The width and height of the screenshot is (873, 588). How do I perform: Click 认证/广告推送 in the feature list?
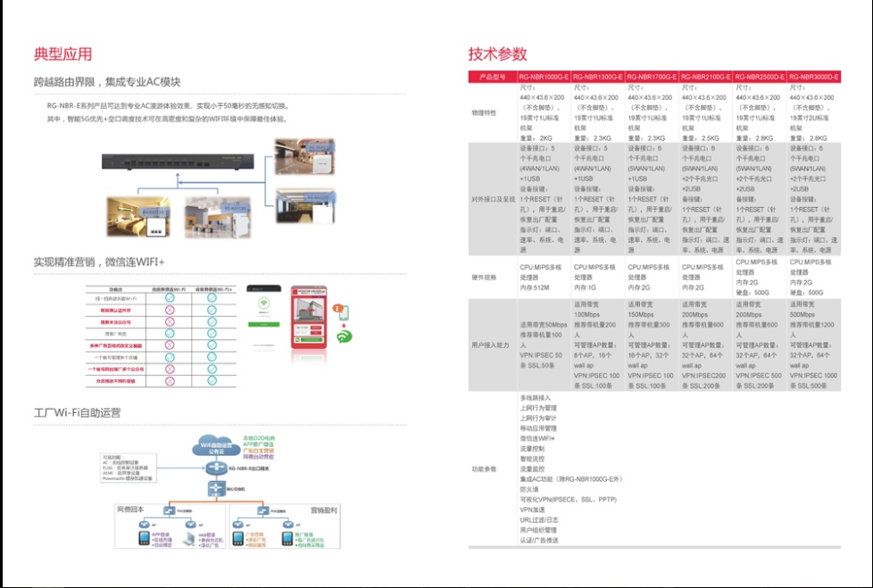click(539, 540)
